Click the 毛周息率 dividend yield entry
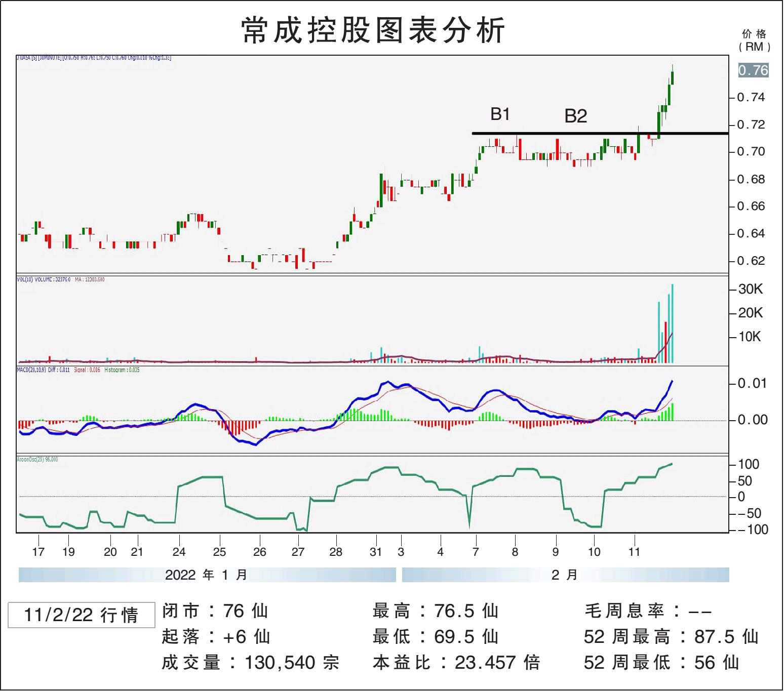Image resolution: width=784 pixels, height=691 pixels. 648,611
